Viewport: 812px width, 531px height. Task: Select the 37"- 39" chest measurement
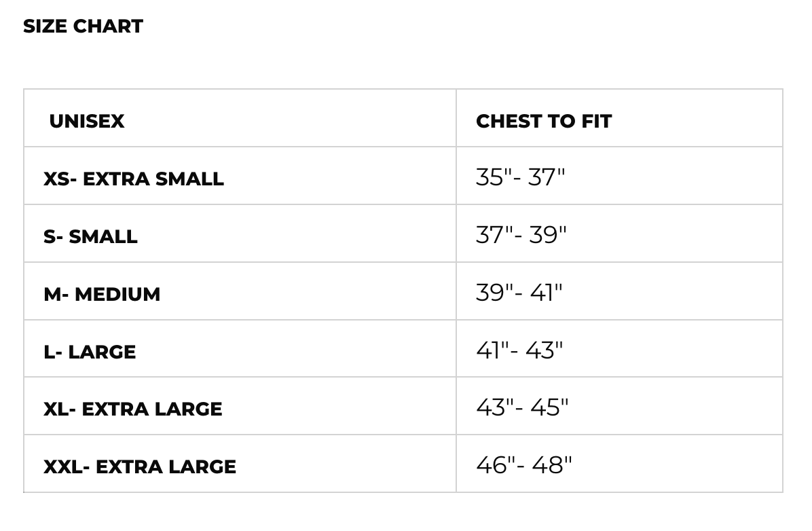pos(521,236)
